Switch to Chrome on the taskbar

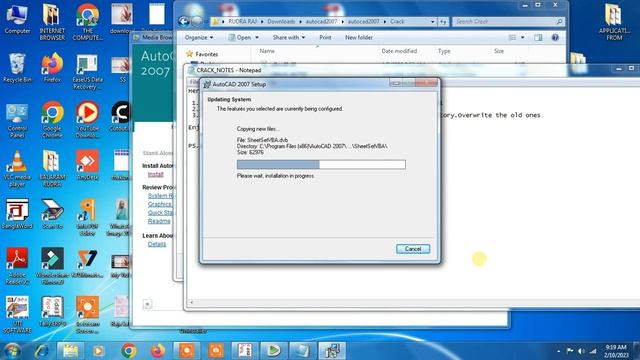(129, 351)
